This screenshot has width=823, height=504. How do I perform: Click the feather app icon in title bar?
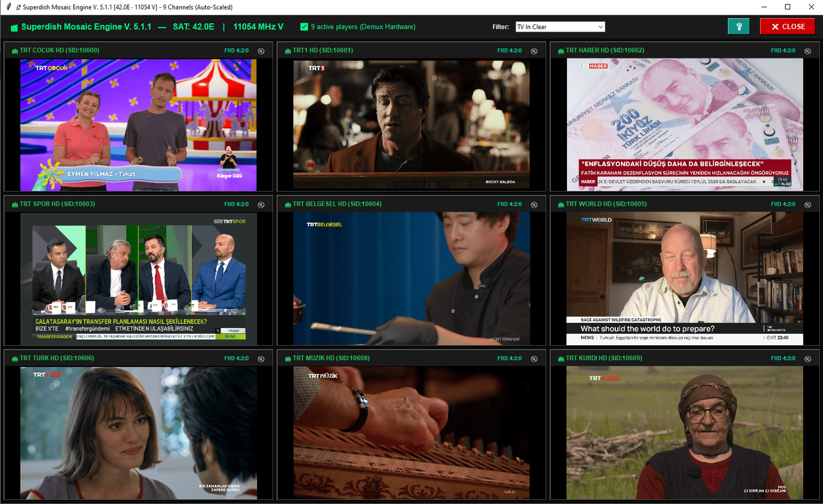8,7
